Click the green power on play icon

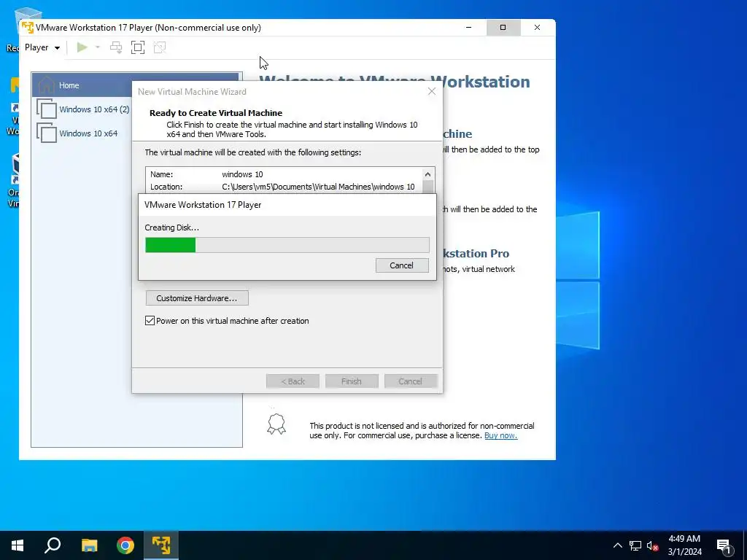pyautogui.click(x=82, y=47)
